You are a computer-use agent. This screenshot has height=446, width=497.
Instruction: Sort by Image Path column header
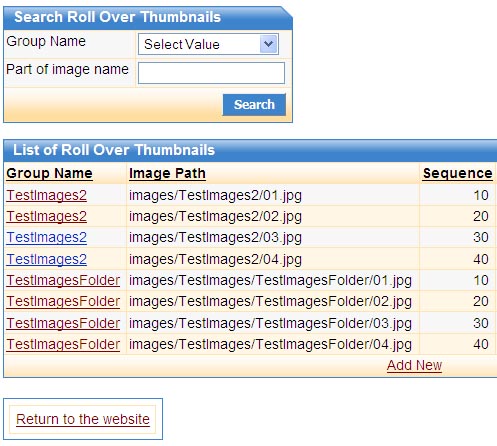coord(167,173)
